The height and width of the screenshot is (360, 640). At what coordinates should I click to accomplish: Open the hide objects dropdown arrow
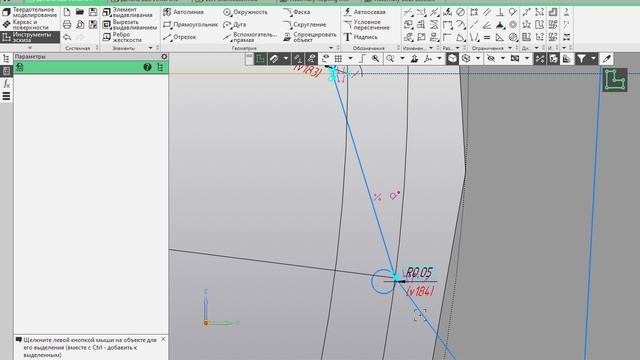(503, 59)
